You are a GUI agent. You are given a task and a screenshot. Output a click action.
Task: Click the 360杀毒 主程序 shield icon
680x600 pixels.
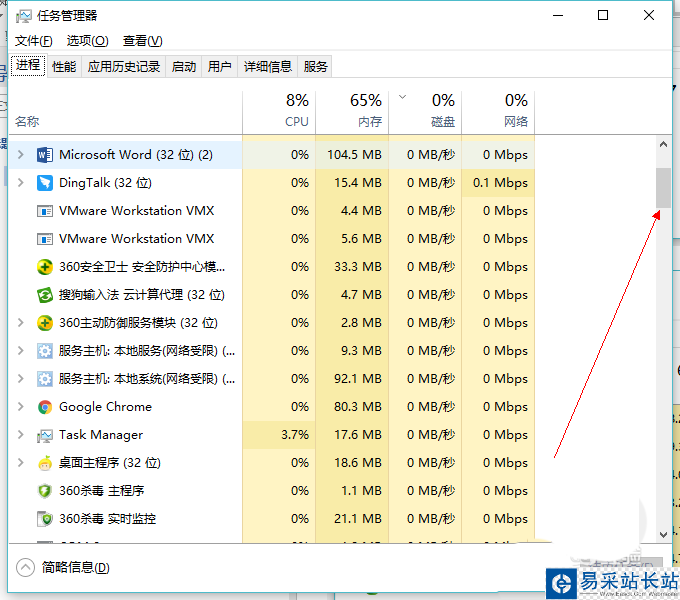point(45,491)
